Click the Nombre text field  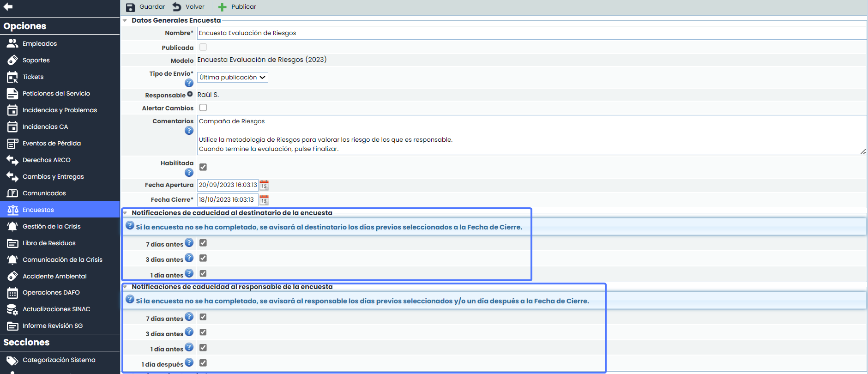tap(531, 33)
